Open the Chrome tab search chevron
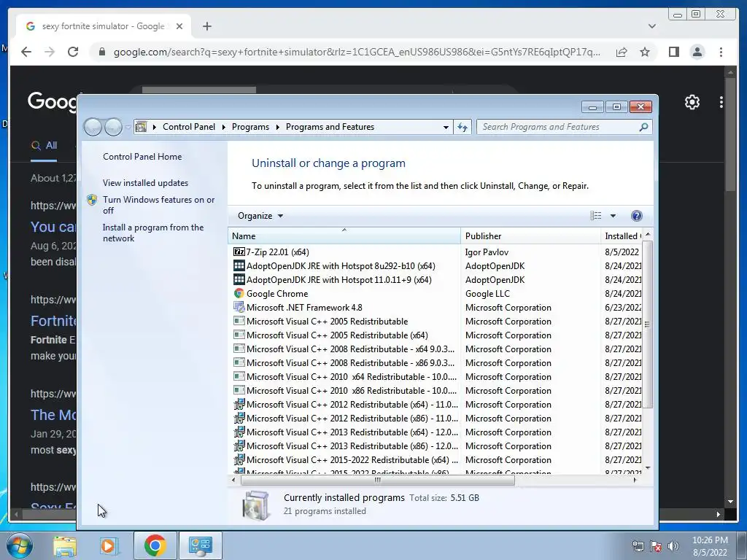 (x=651, y=26)
